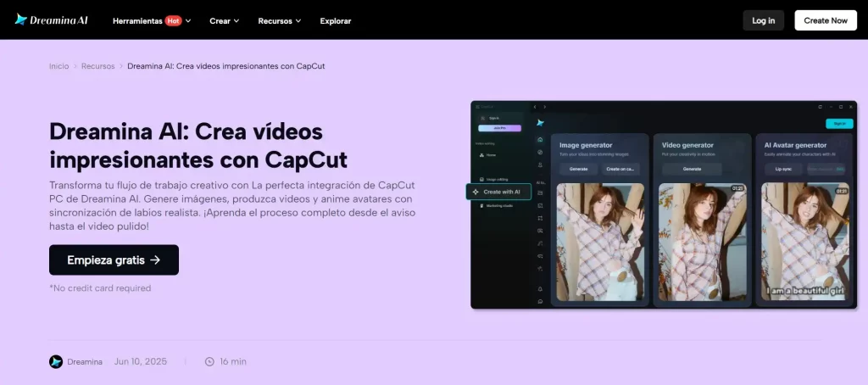Select Inicio in the breadcrumb trail
Viewport: 868px width, 385px height.
(x=58, y=66)
